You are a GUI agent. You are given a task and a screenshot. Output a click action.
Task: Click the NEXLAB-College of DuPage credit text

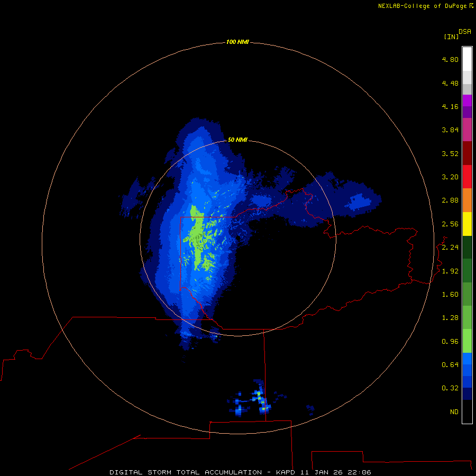[426, 6]
